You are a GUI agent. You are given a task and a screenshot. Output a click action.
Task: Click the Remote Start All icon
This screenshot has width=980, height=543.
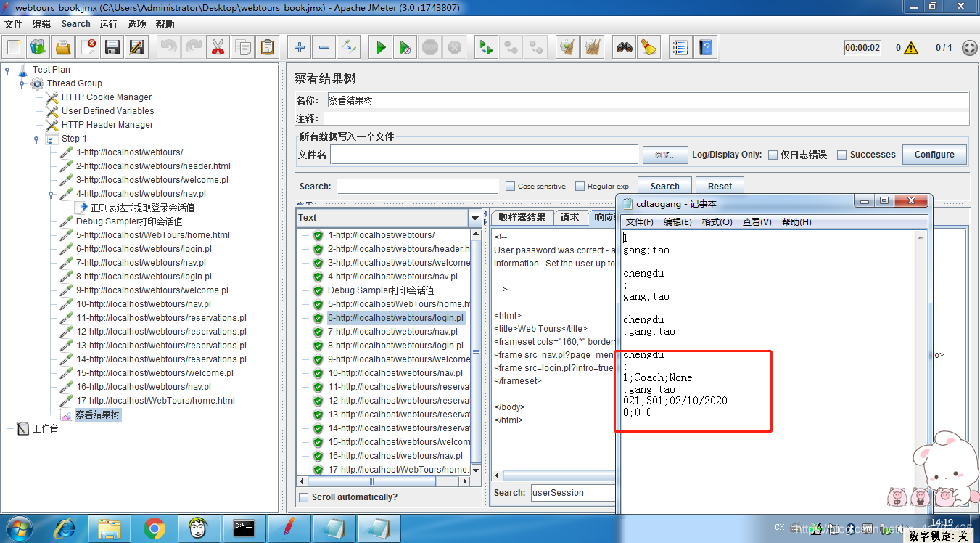486,48
